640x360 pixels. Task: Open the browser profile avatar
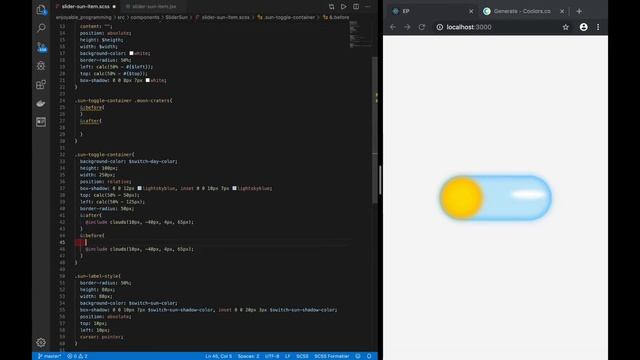coord(584,27)
